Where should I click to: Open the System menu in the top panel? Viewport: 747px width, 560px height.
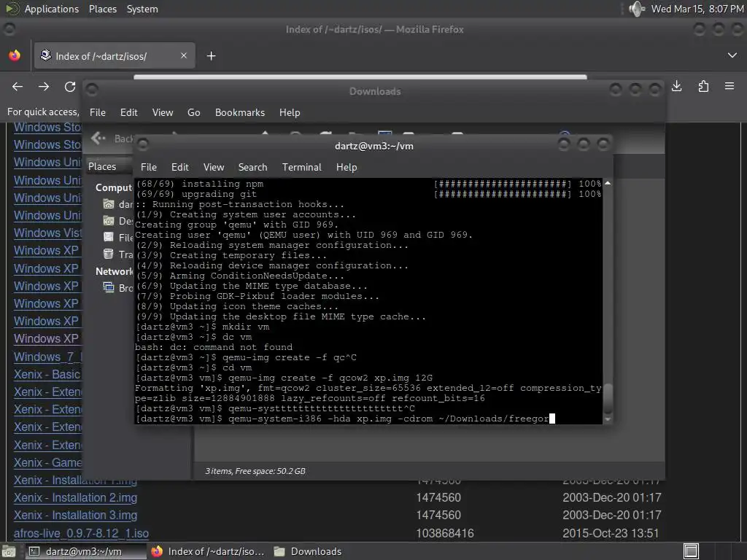(x=142, y=9)
